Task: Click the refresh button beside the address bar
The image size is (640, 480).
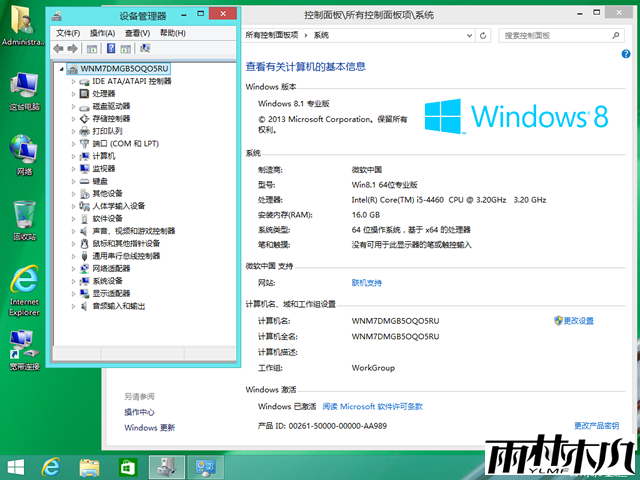Action: [483, 36]
